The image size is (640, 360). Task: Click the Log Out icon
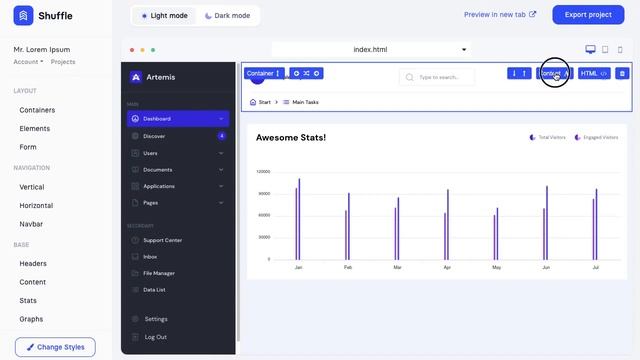(135, 337)
